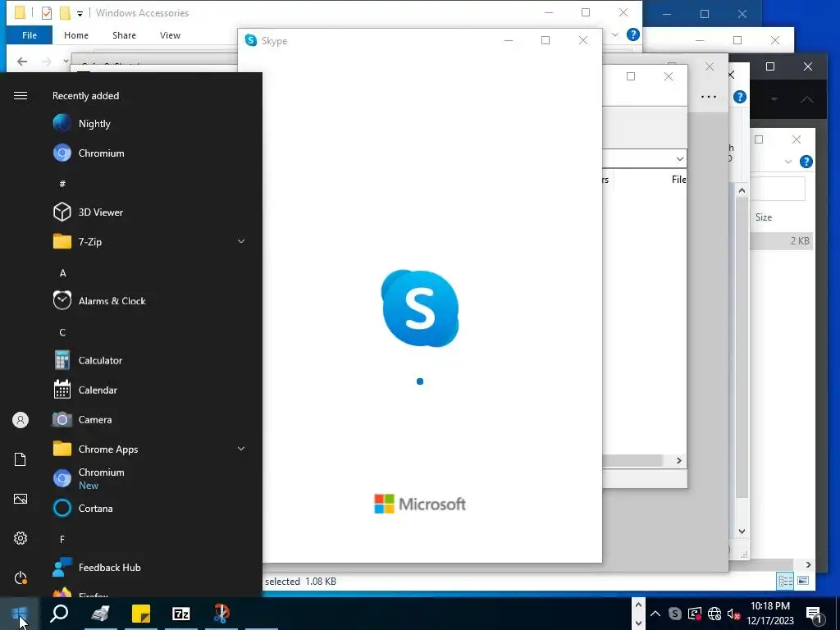840x630 pixels.
Task: Sort by the Size column header
Action: coord(764,217)
